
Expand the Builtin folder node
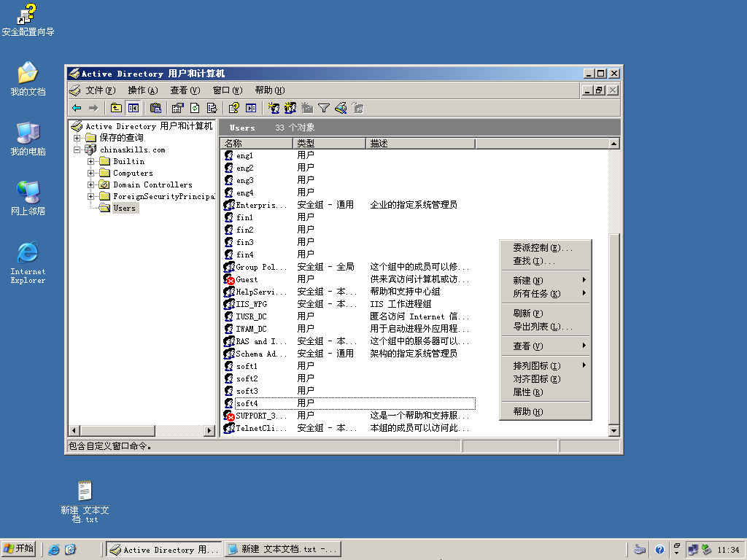click(90, 161)
